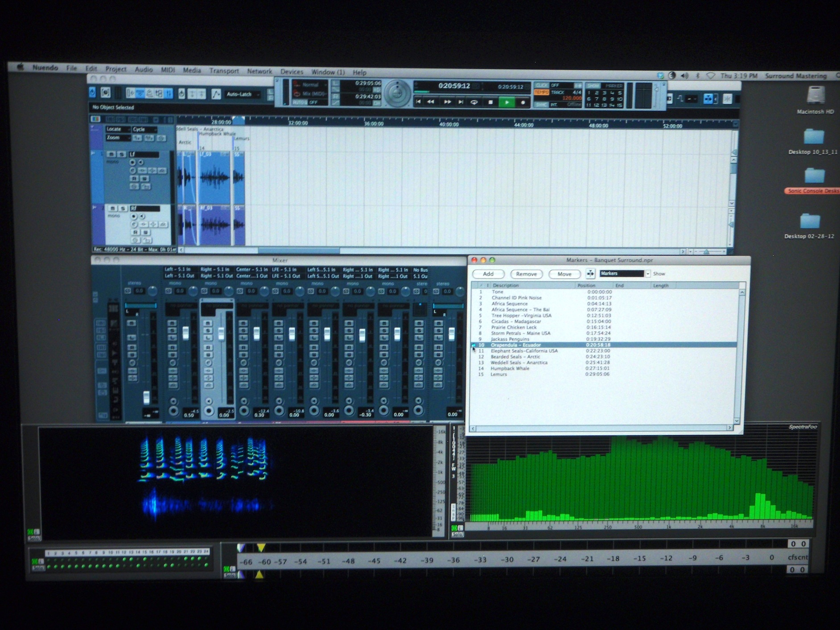Click the Rewind button in the transport panel
This screenshot has height=630, width=840.
click(431, 102)
